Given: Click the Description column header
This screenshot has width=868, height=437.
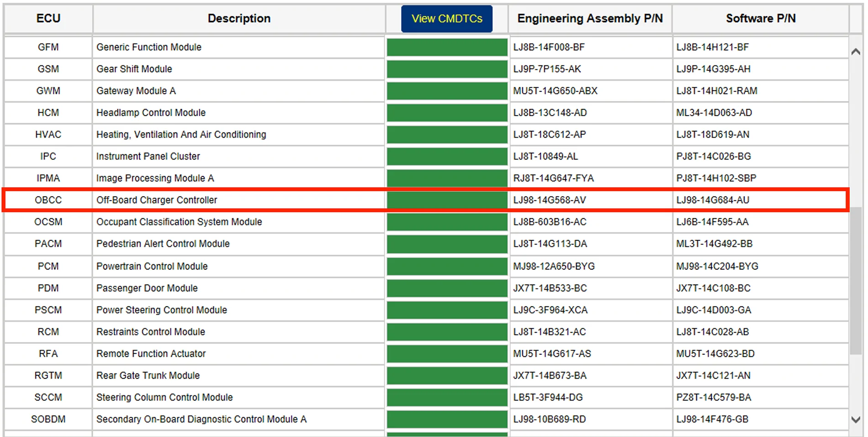Looking at the screenshot, I should pos(239,19).
